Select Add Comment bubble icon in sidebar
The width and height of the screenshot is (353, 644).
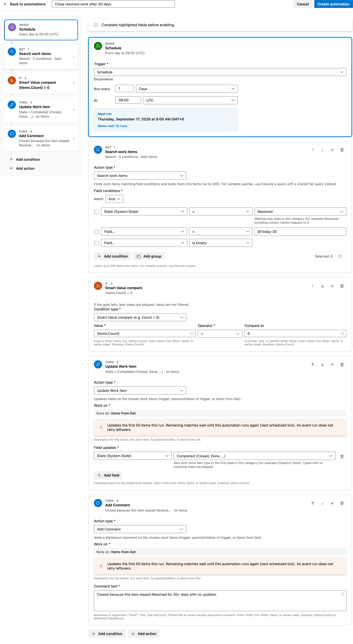pyautogui.click(x=12, y=134)
